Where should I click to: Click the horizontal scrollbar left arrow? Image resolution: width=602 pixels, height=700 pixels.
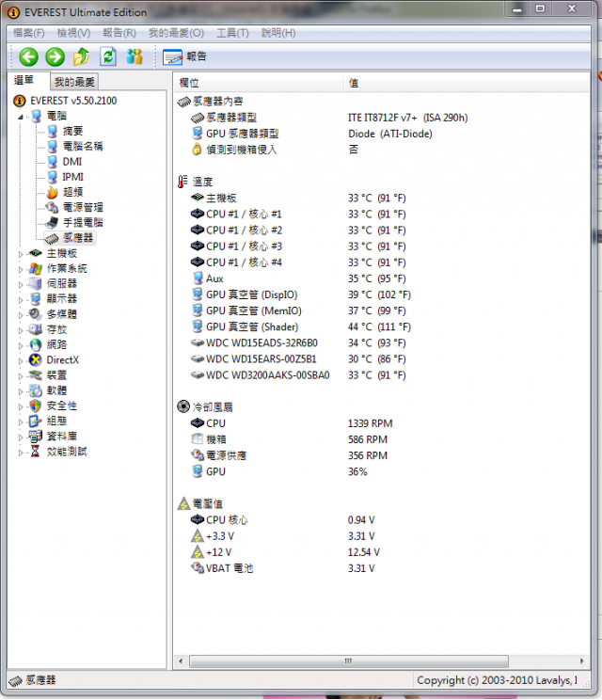click(181, 660)
